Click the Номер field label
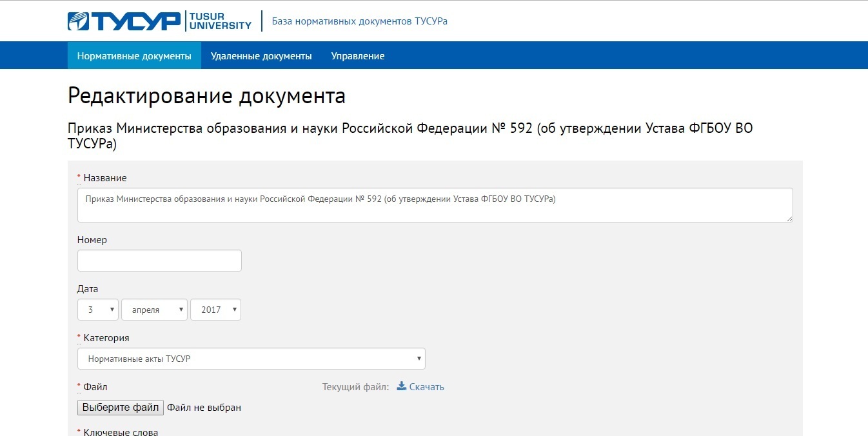Viewport: 868px width, 436px height. [x=92, y=240]
